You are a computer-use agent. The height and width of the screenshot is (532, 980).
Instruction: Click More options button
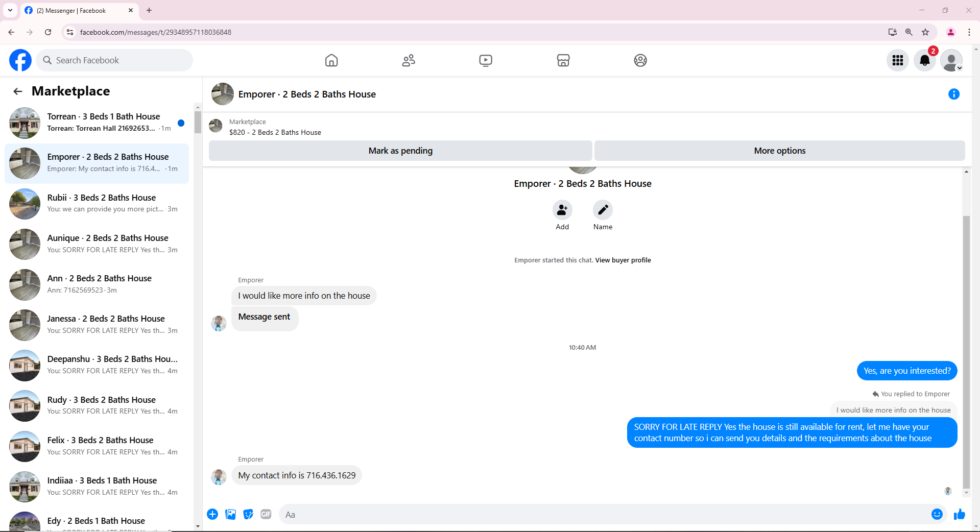(x=780, y=151)
